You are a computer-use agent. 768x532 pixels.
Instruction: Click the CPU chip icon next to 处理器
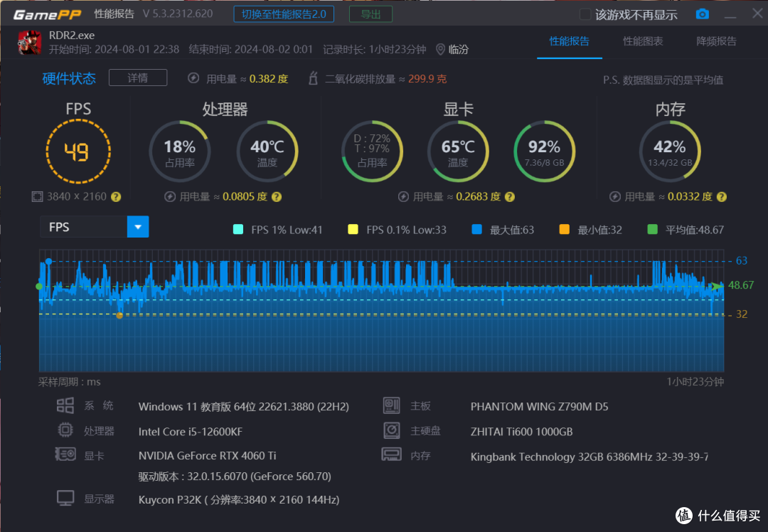click(65, 430)
